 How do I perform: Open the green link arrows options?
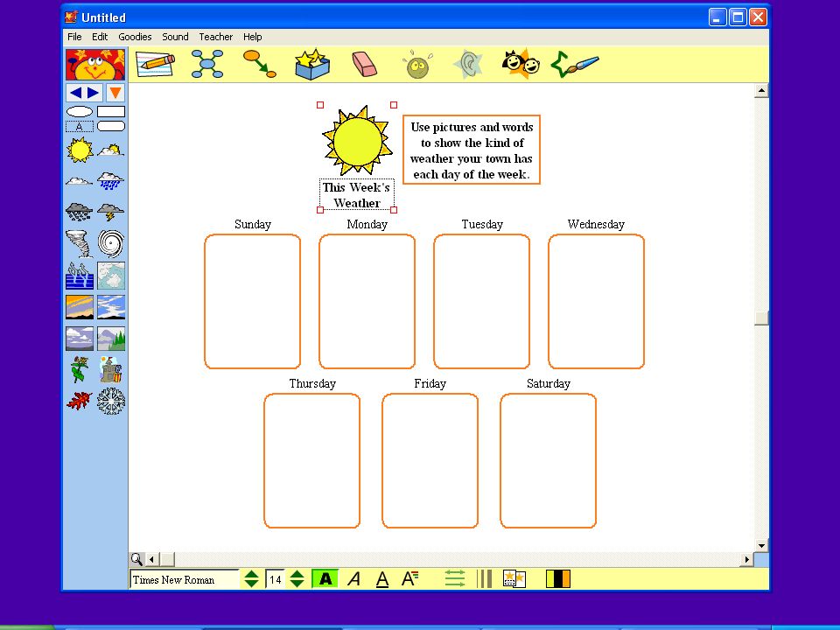[455, 578]
